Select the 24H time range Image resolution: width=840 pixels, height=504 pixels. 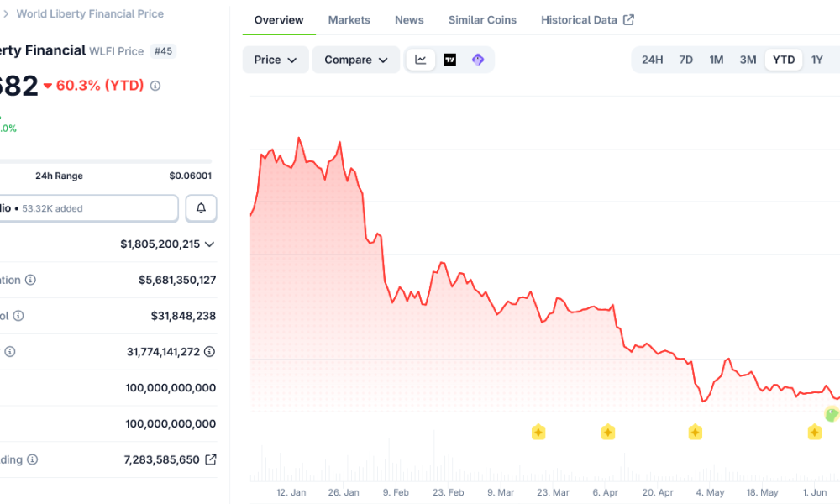[x=652, y=60]
